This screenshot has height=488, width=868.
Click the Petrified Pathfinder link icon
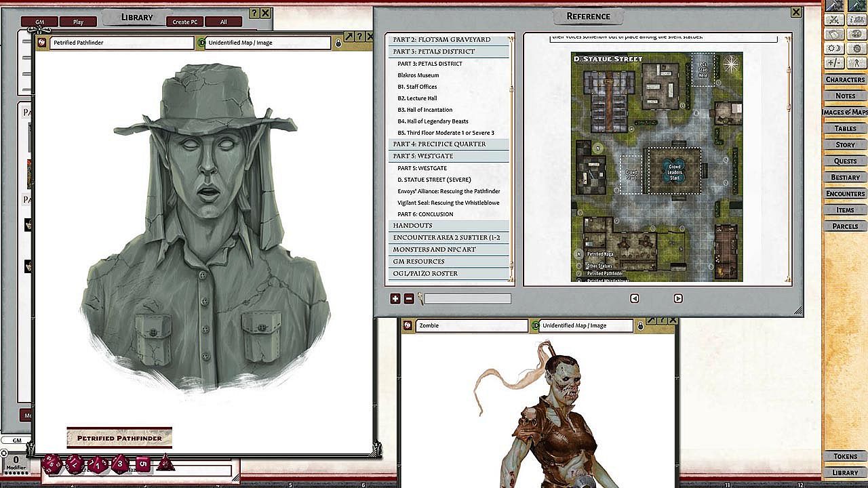point(42,43)
